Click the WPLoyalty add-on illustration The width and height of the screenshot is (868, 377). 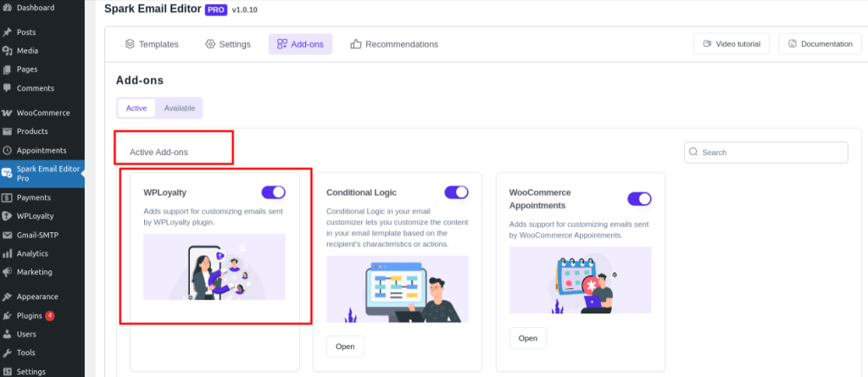[214, 267]
